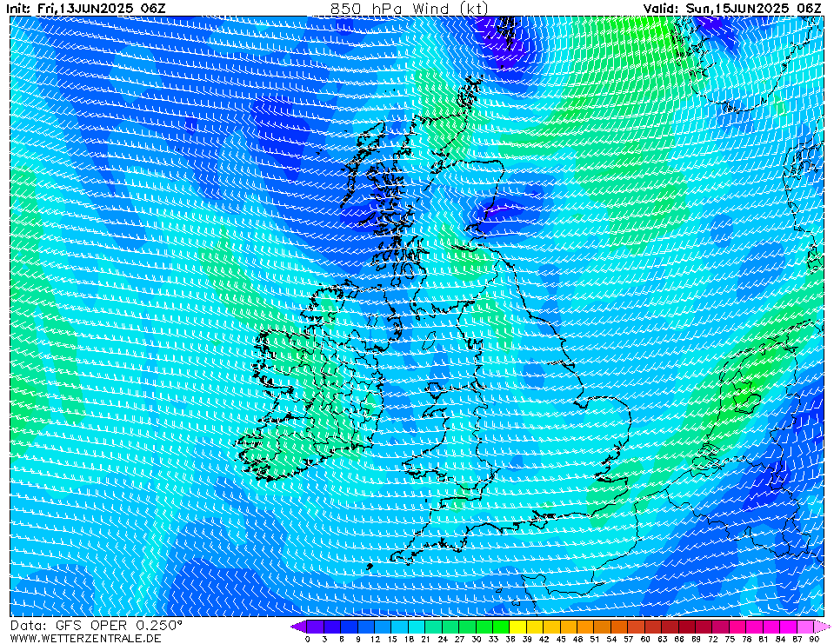The width and height of the screenshot is (834, 644).
Task: Click the bright green 33–36 kt legend swatch
Action: tap(501, 627)
